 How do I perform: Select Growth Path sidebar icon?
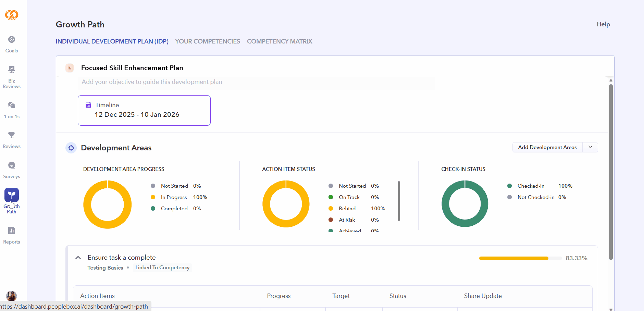pos(12,195)
